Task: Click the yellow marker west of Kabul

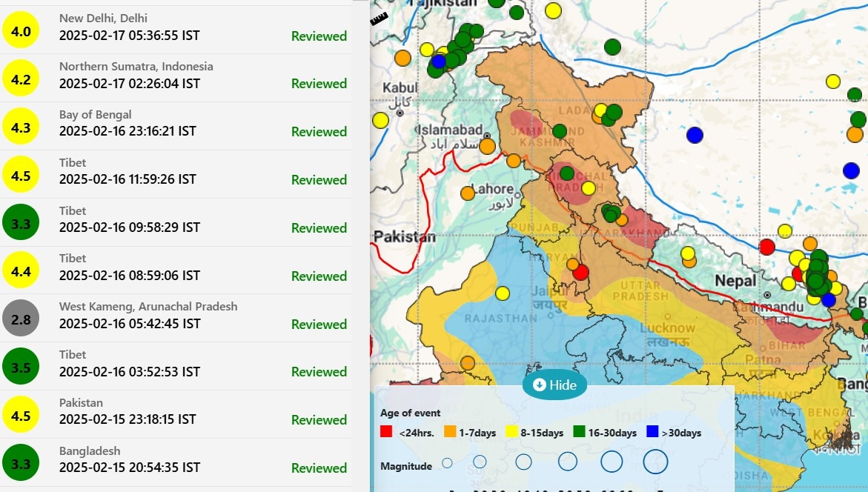Action: (380, 120)
